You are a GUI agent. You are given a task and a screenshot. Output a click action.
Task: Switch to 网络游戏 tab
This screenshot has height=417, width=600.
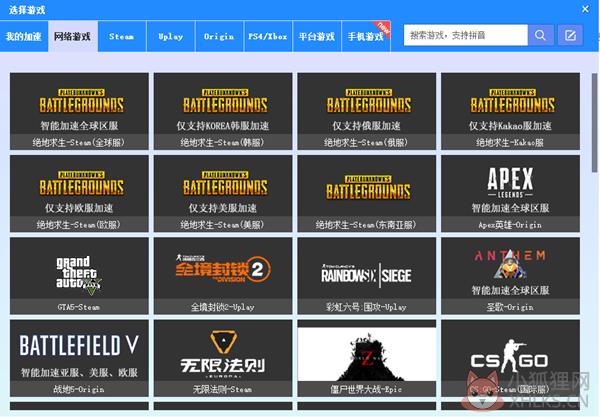coord(73,36)
